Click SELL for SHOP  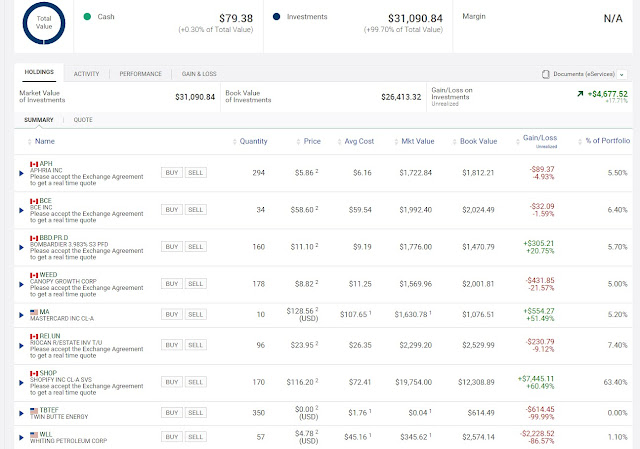click(x=196, y=382)
